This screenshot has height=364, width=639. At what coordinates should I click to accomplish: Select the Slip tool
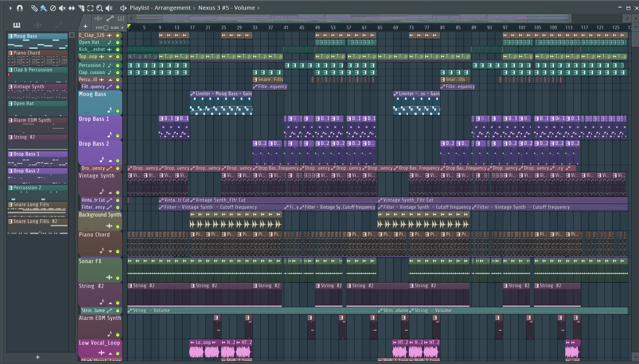click(72, 8)
